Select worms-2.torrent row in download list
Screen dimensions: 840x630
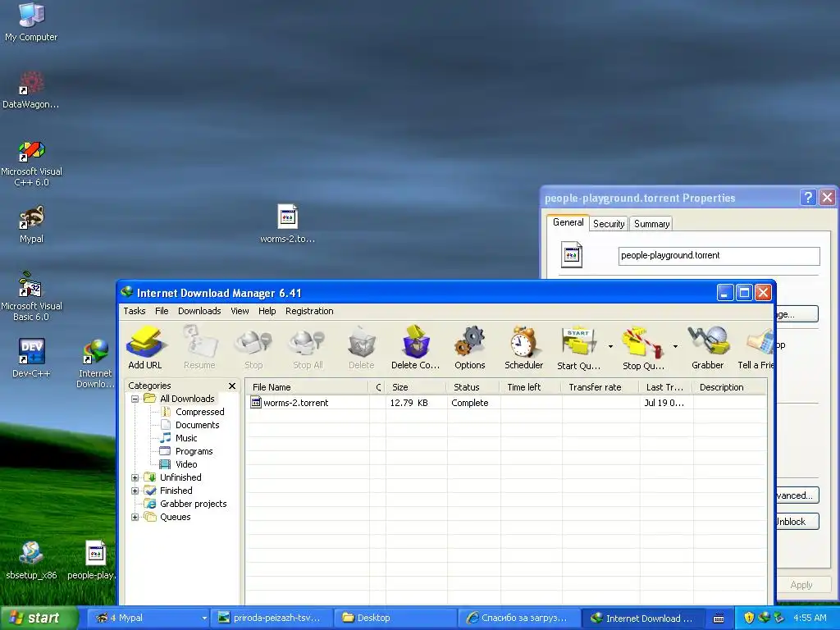(x=505, y=403)
